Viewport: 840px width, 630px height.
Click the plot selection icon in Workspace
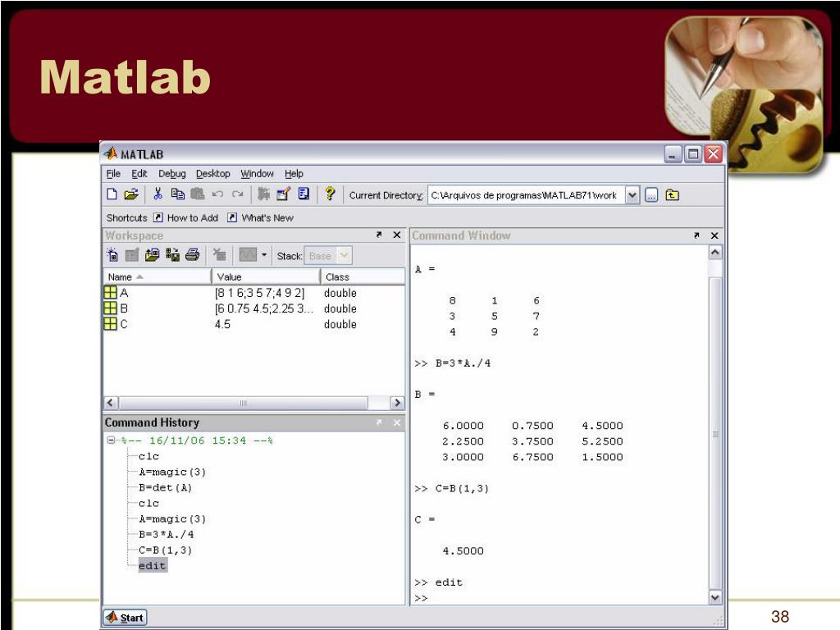click(x=248, y=255)
